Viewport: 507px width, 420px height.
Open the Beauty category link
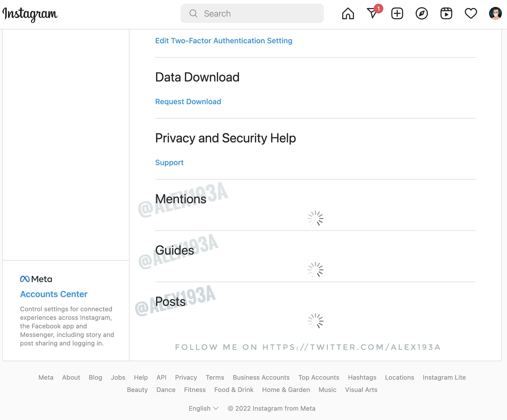[x=137, y=390]
